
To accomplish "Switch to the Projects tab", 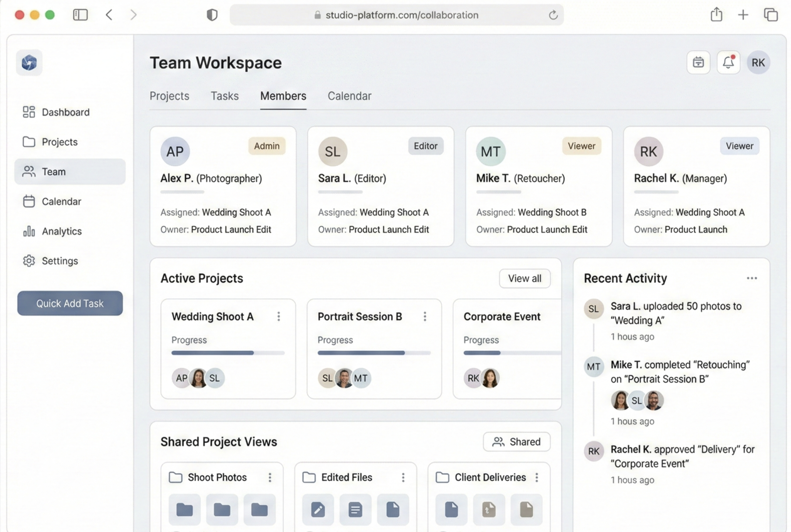I will (169, 96).
